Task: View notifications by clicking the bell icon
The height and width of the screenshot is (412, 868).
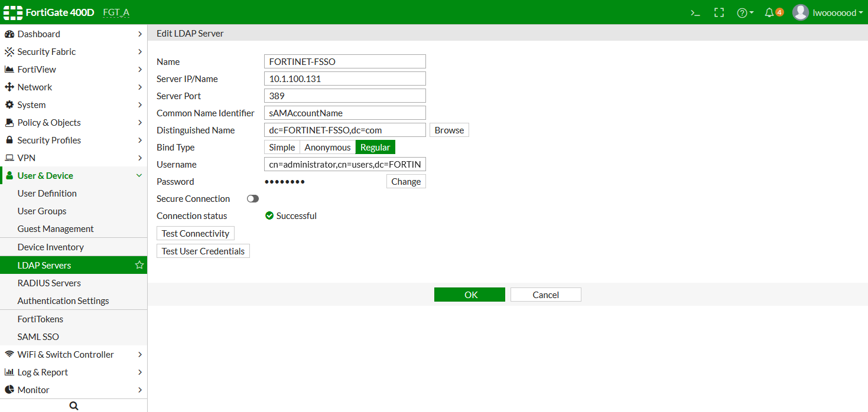Action: click(770, 12)
